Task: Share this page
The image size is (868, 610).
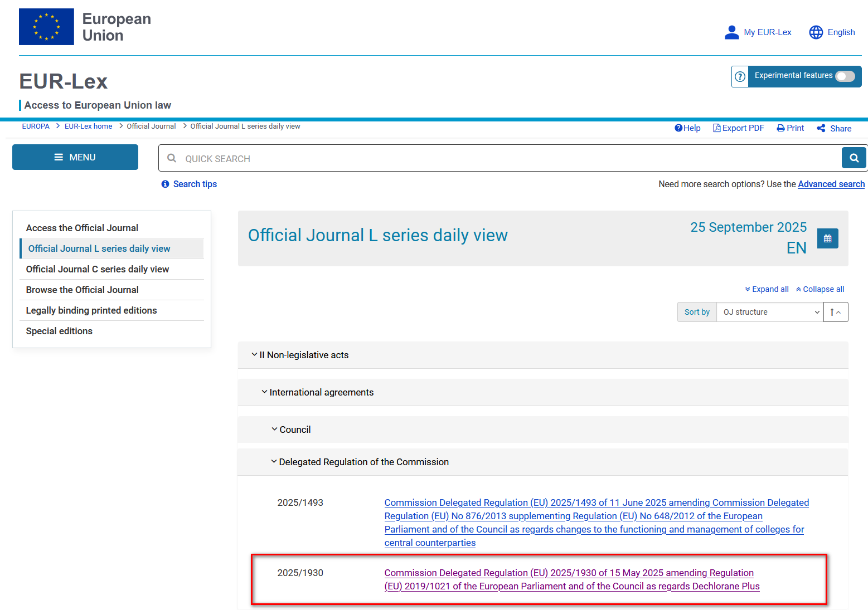Action: click(834, 129)
